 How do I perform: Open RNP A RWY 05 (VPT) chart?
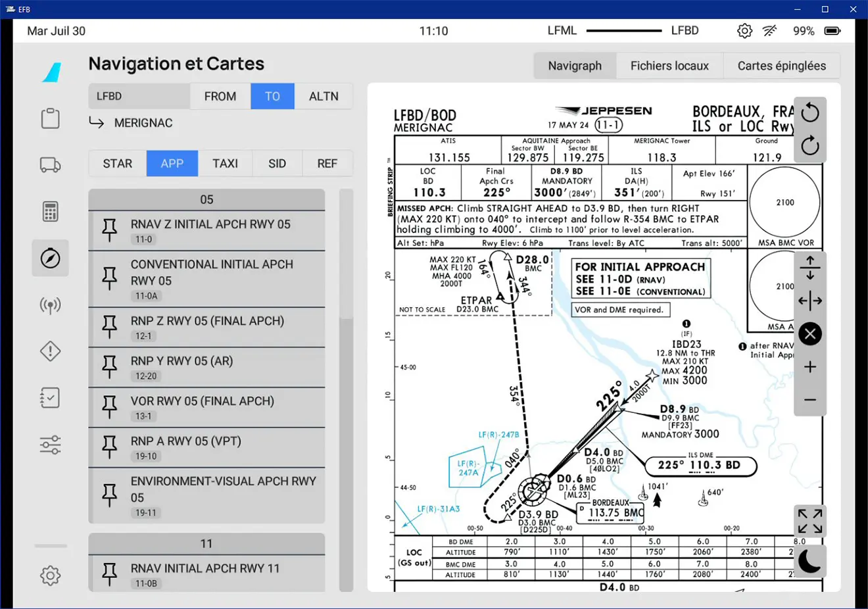coord(206,448)
